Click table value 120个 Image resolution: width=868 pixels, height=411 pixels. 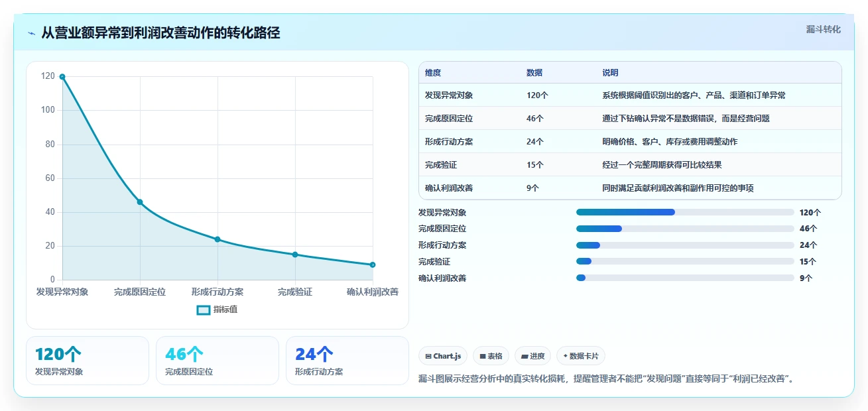click(x=537, y=95)
